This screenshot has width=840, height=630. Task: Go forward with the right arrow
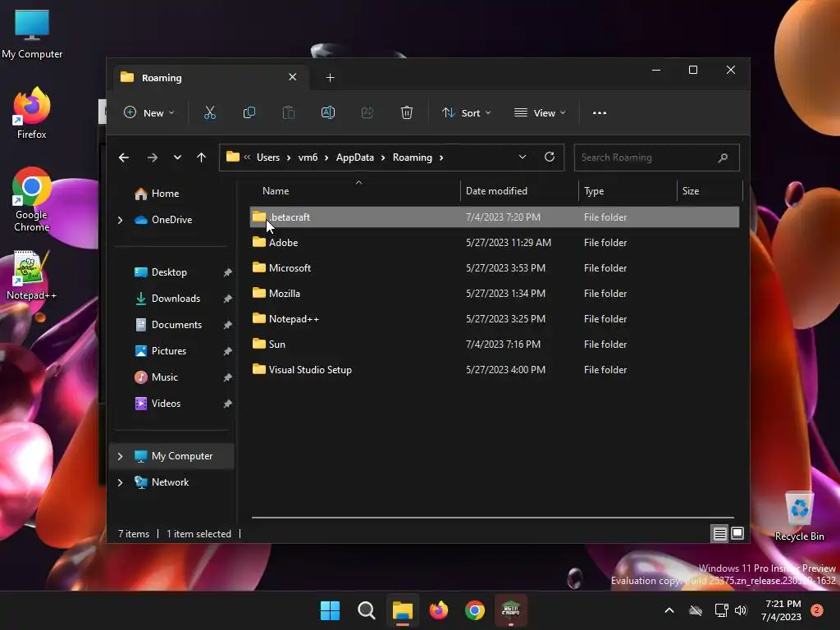(152, 157)
